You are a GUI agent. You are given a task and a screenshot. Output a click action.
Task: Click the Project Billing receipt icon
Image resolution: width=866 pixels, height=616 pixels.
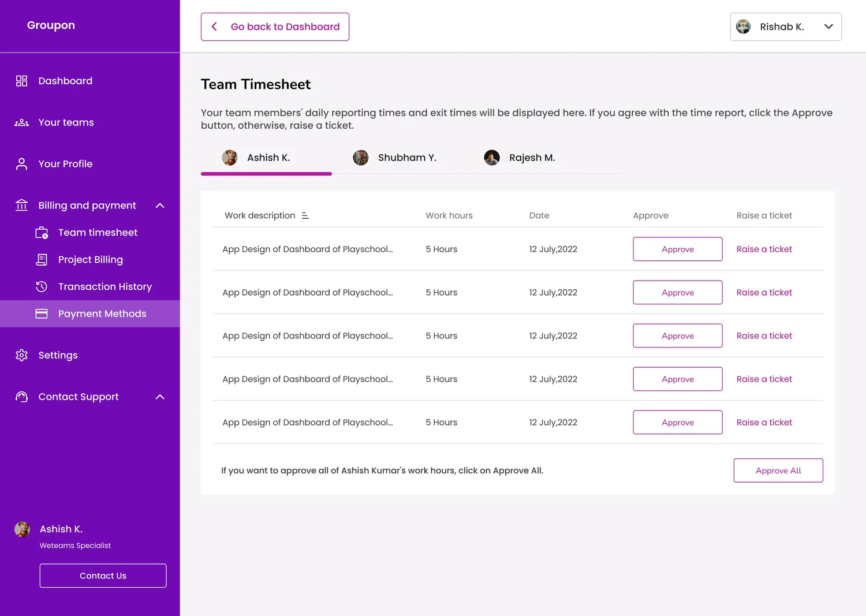(x=42, y=260)
